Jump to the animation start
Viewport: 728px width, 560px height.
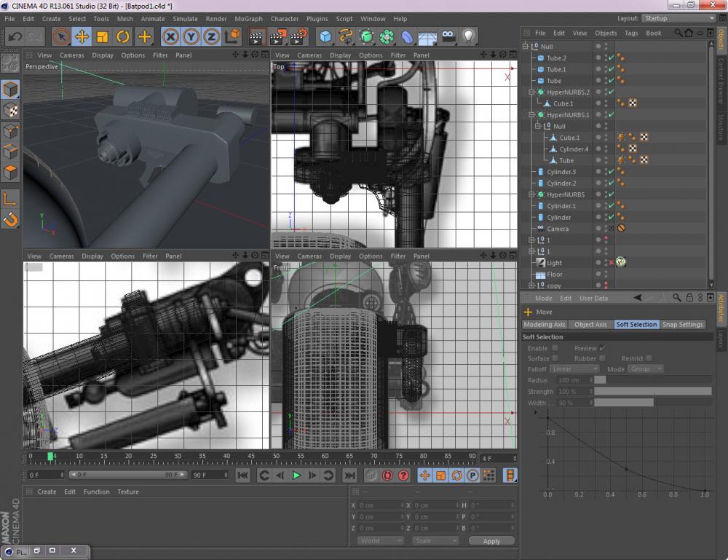[242, 475]
